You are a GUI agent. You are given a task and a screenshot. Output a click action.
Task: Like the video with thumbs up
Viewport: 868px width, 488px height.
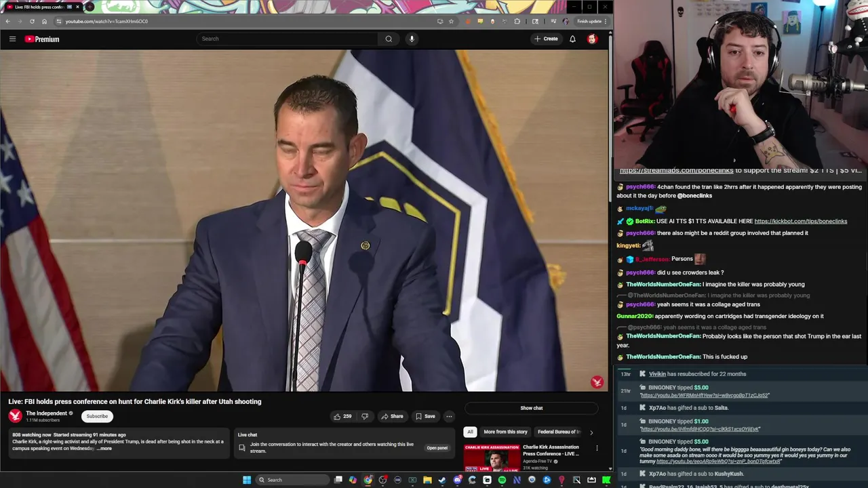[342, 416]
